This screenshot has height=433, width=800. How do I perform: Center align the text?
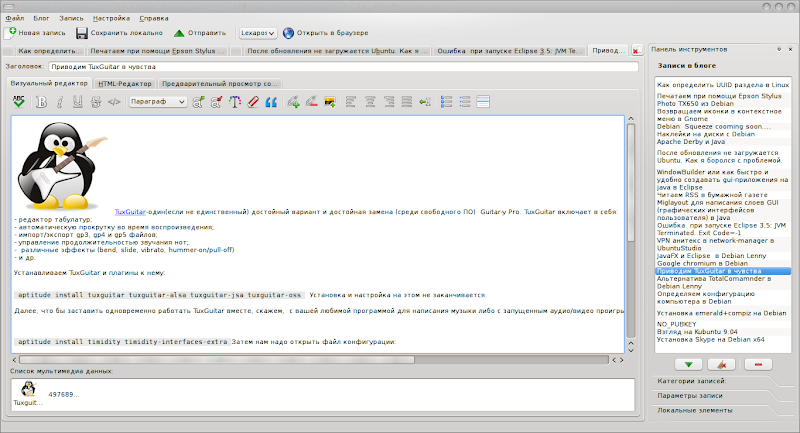coord(370,101)
